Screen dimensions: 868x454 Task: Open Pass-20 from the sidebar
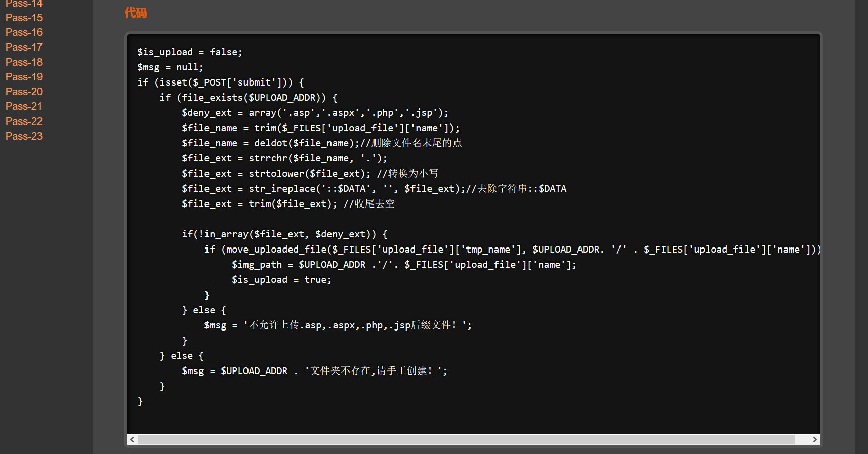click(24, 92)
